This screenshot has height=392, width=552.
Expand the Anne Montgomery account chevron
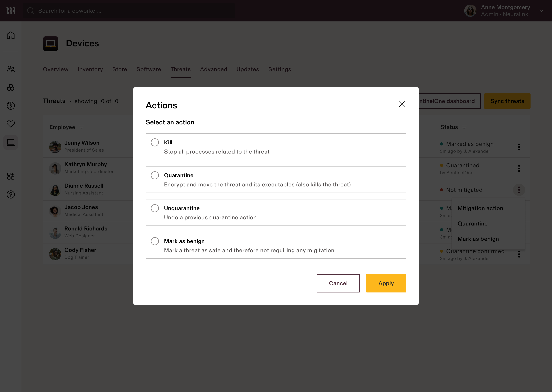(541, 11)
